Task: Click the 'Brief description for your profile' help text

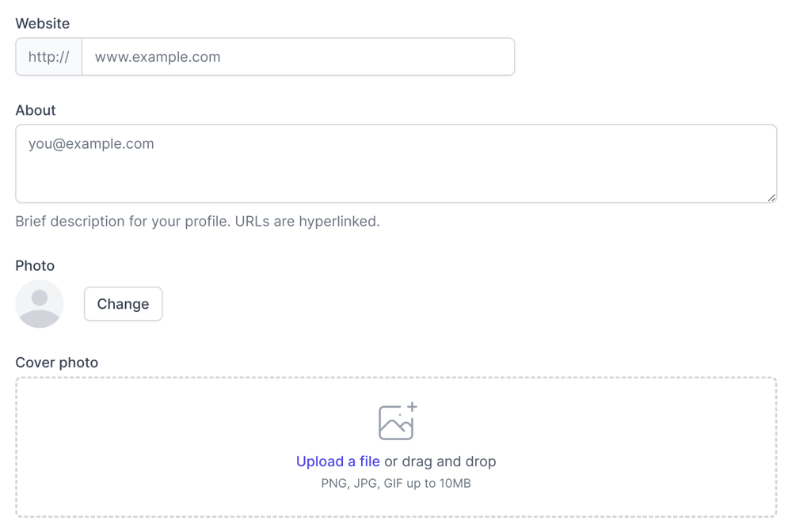Action: pyautogui.click(x=123, y=222)
